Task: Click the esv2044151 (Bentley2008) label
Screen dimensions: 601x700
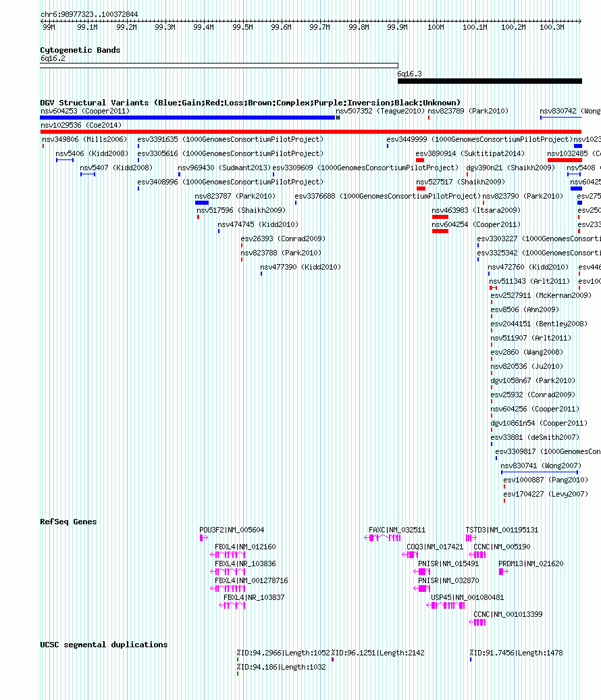Action: pos(539,324)
